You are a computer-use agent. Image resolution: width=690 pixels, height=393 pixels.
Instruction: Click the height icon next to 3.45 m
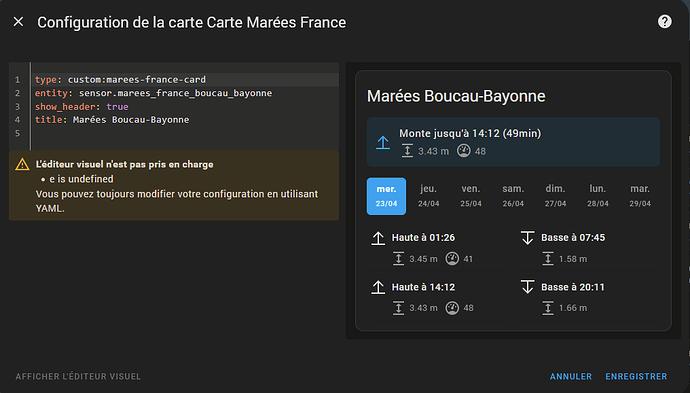tap(398, 259)
